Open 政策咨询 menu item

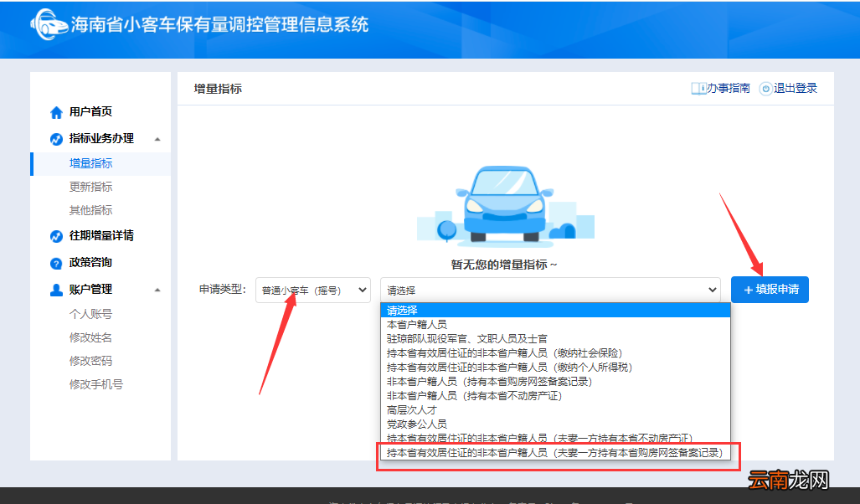90,263
